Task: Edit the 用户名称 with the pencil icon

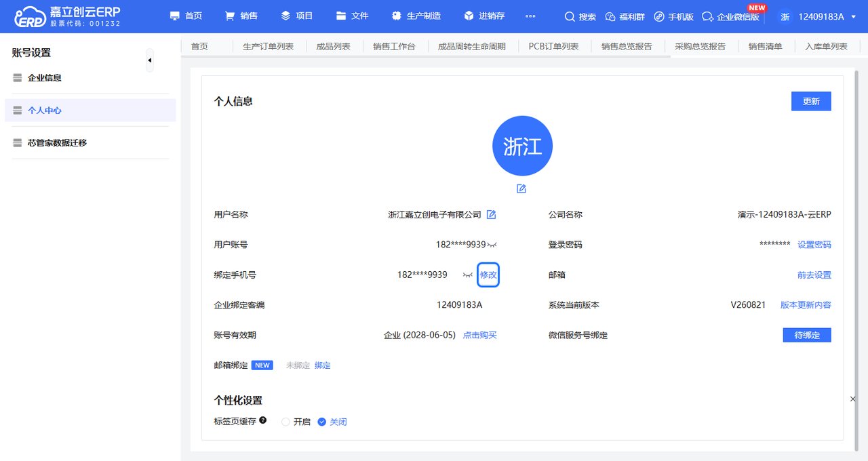Action: (492, 215)
